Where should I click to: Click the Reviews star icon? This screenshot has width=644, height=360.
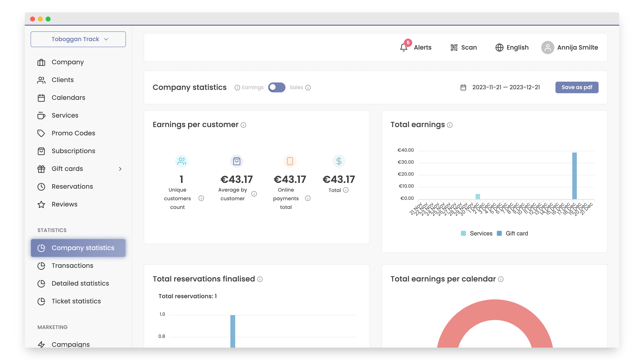pos(41,205)
